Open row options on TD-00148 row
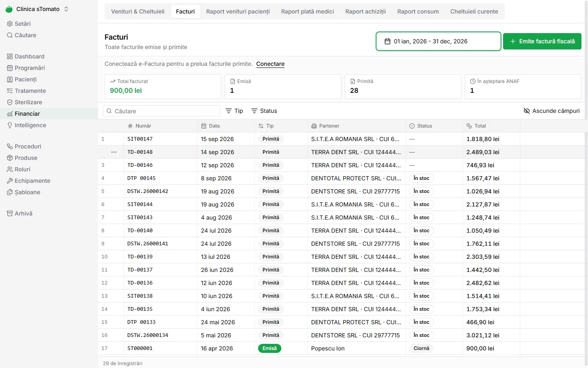The height and width of the screenshot is (368, 588). [x=114, y=152]
